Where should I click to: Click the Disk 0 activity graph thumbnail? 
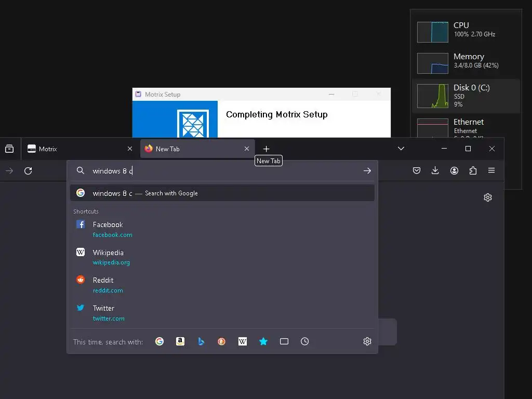433,96
